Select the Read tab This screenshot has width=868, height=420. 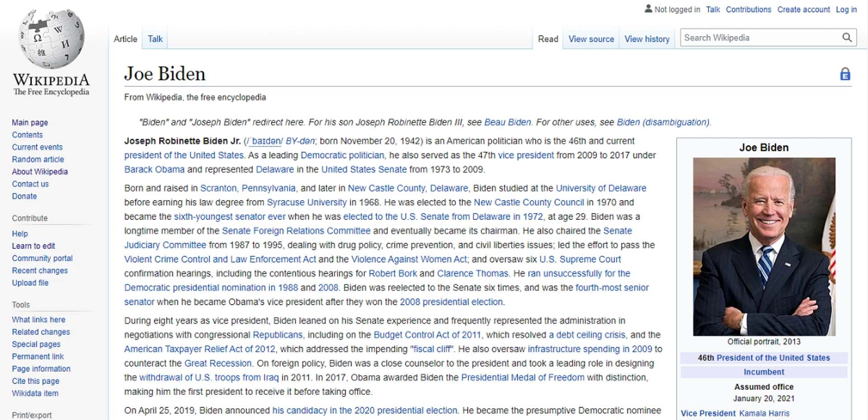coord(547,39)
